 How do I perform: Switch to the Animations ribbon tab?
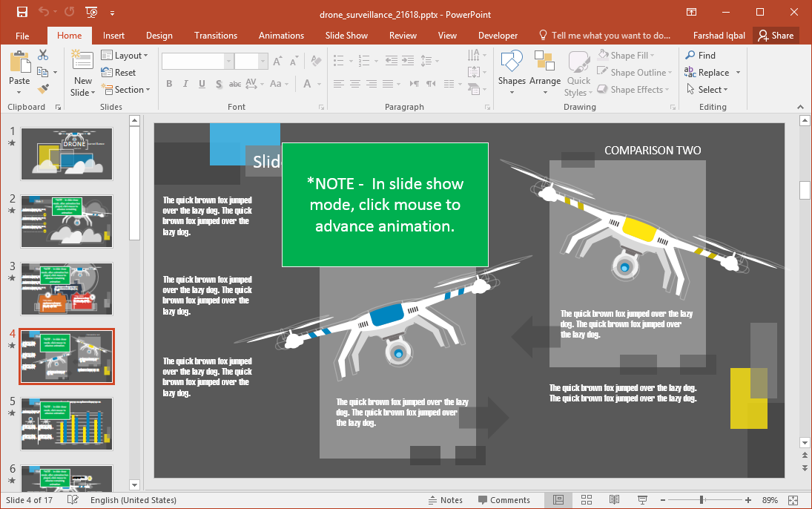[281, 36]
